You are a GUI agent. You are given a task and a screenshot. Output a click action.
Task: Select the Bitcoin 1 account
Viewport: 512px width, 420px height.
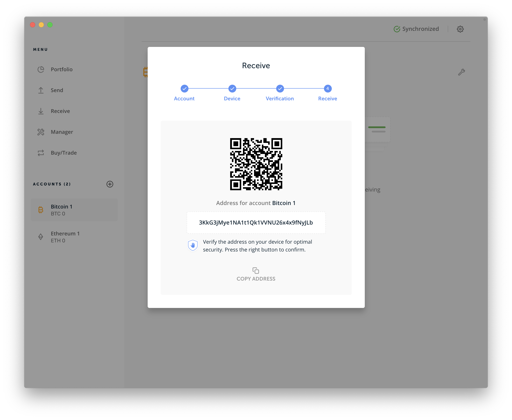(74, 210)
